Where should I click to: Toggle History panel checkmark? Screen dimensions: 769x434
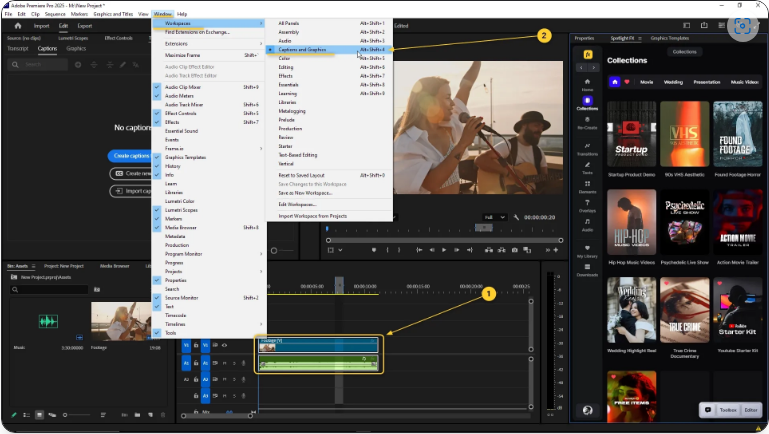point(157,166)
